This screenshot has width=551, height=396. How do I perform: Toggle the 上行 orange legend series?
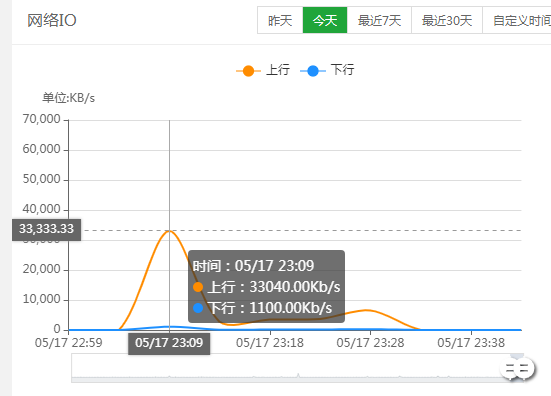[x=263, y=70]
